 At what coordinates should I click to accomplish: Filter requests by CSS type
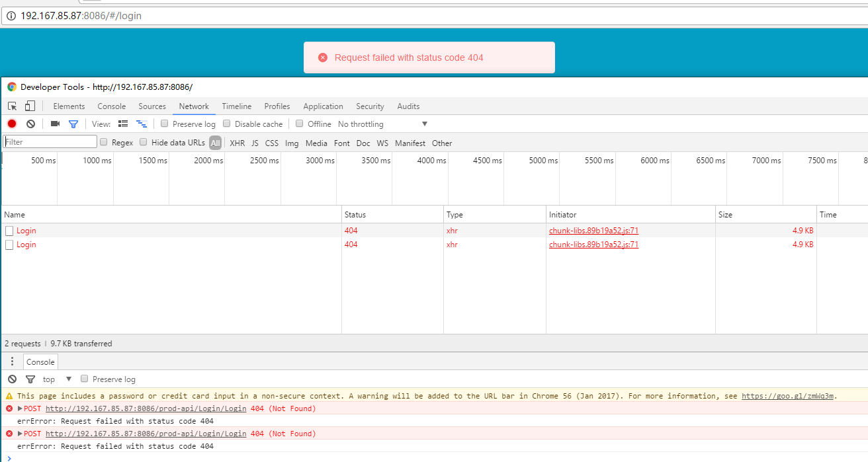pos(272,143)
